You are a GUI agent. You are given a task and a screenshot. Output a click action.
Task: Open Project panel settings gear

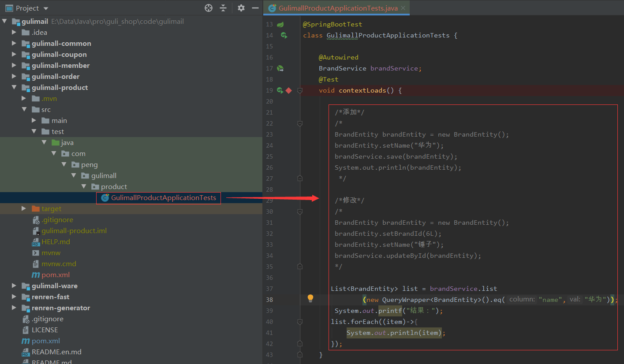[x=241, y=8]
